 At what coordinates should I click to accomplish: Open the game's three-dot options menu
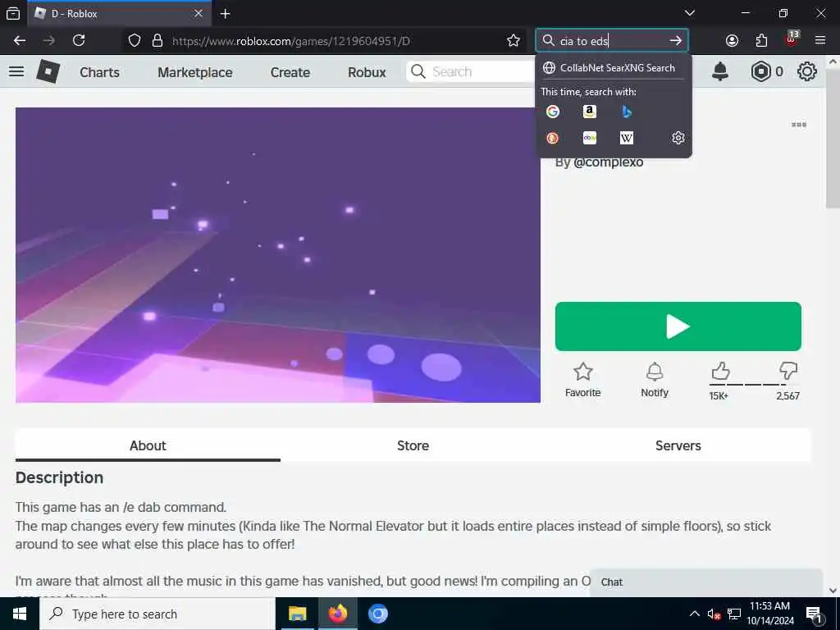tap(799, 125)
